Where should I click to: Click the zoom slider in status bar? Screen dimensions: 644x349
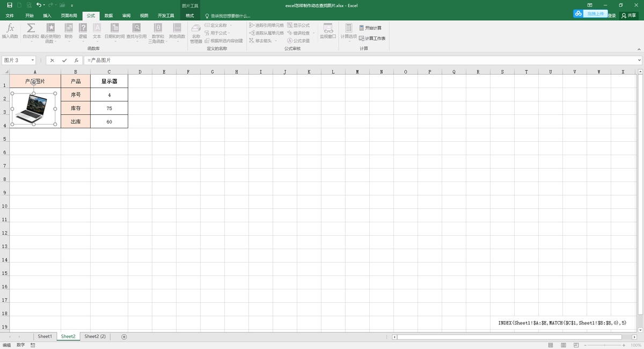tap(604, 345)
